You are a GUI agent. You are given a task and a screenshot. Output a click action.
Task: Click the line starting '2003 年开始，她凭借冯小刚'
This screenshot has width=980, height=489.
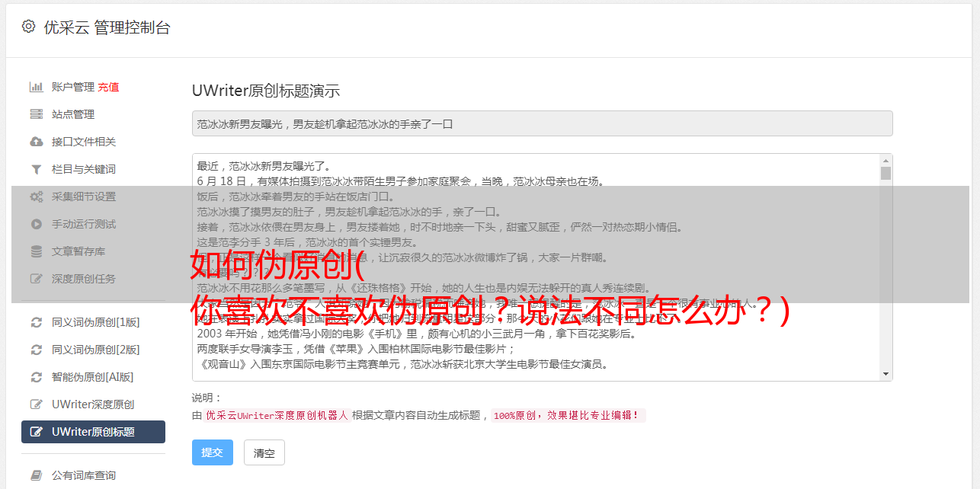pyautogui.click(x=418, y=334)
